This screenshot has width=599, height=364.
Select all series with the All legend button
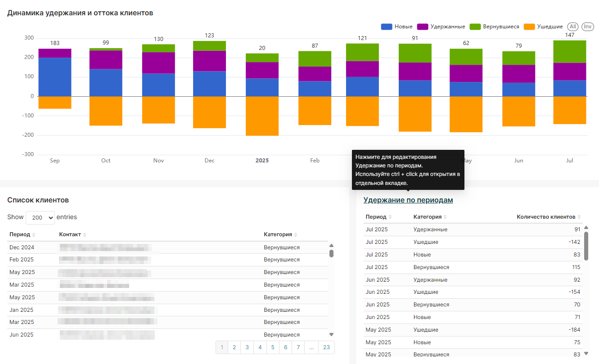click(573, 27)
